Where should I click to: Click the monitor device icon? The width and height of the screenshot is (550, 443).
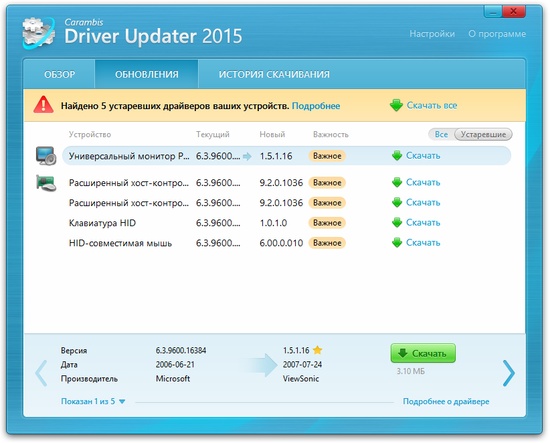click(46, 156)
